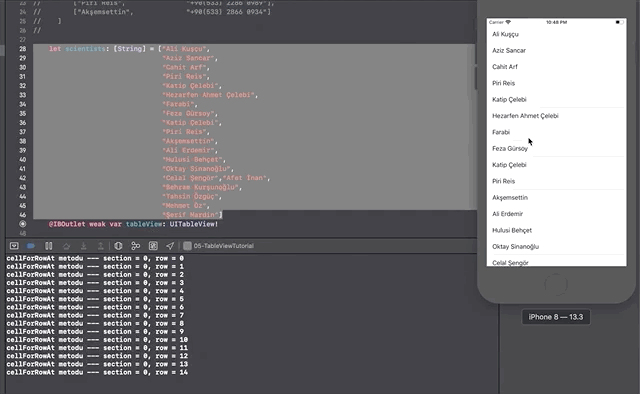Tap the Aziz Sancar row in simulator
The height and width of the screenshot is (394, 640).
tap(556, 51)
